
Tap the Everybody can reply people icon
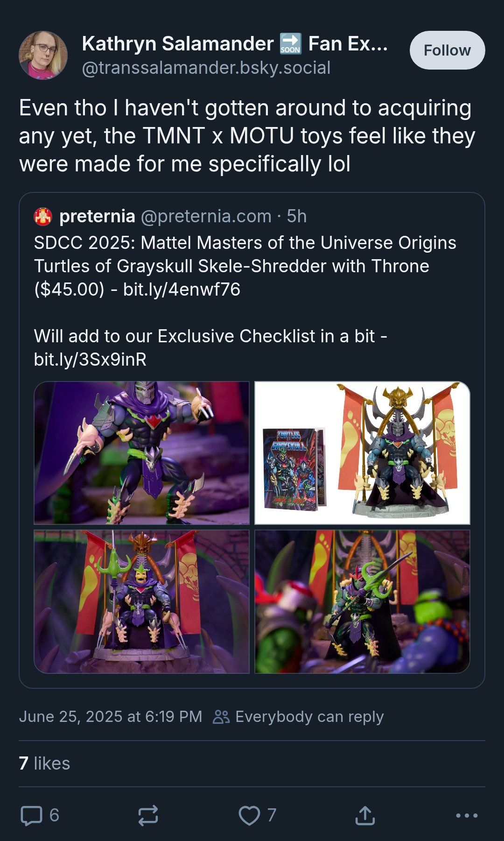tap(221, 717)
